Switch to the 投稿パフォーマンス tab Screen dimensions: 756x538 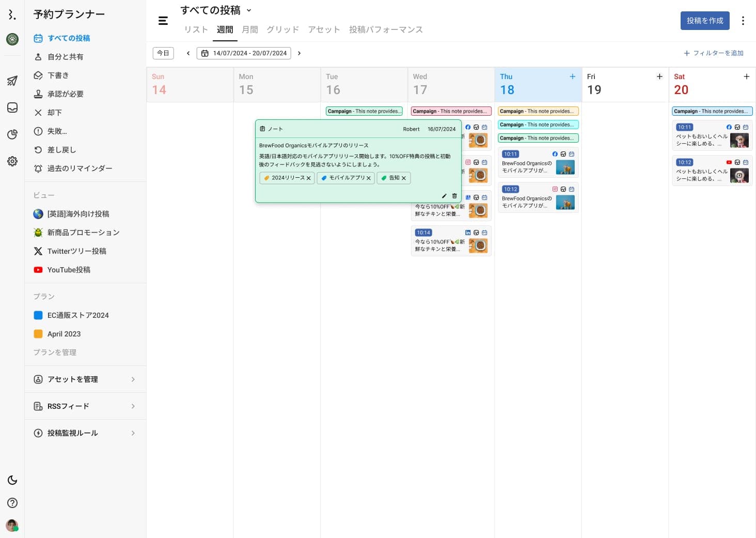386,29
